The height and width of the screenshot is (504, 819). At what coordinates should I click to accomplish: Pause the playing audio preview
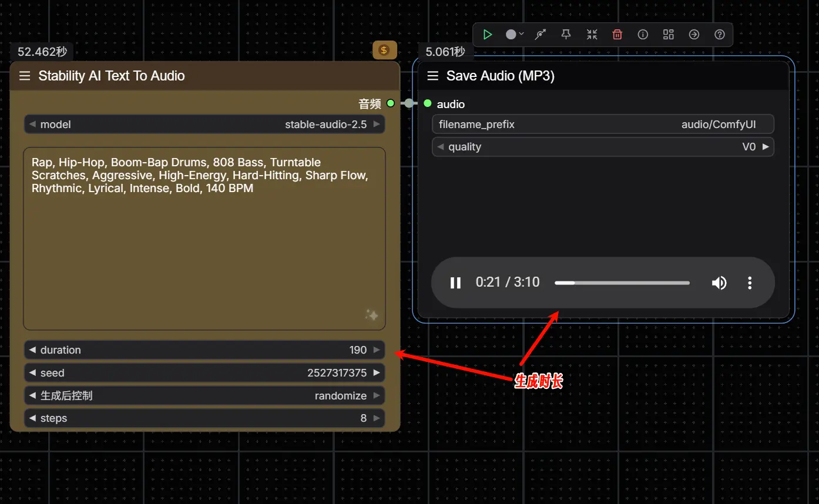[x=455, y=283]
